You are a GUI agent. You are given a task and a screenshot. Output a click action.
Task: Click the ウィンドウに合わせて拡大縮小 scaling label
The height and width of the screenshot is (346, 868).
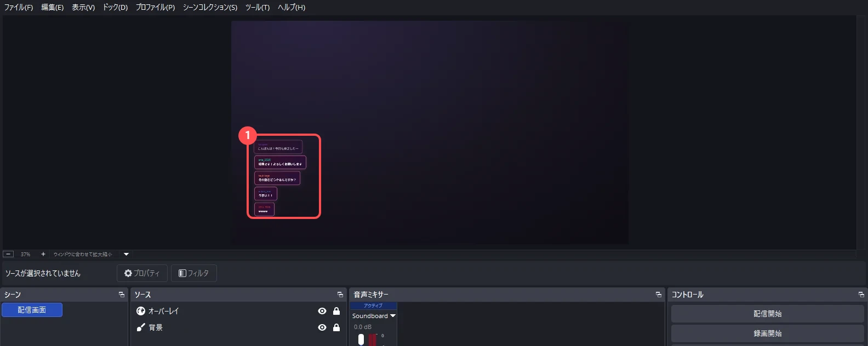click(83, 254)
